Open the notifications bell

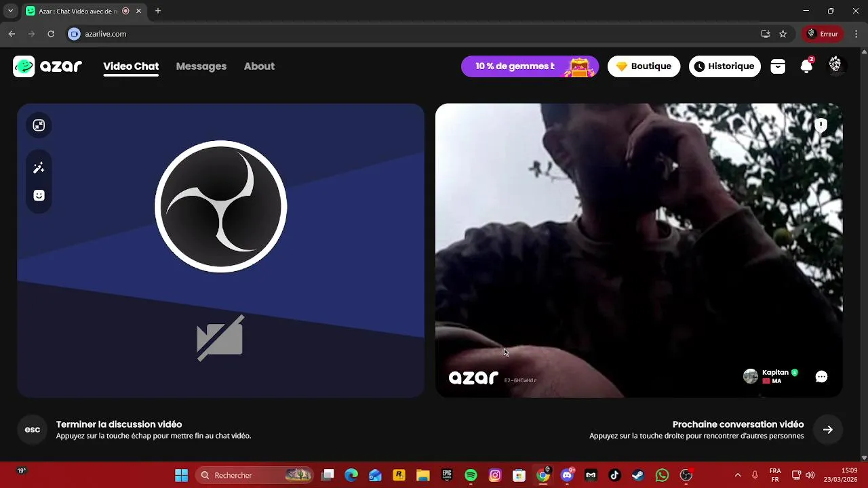point(806,66)
